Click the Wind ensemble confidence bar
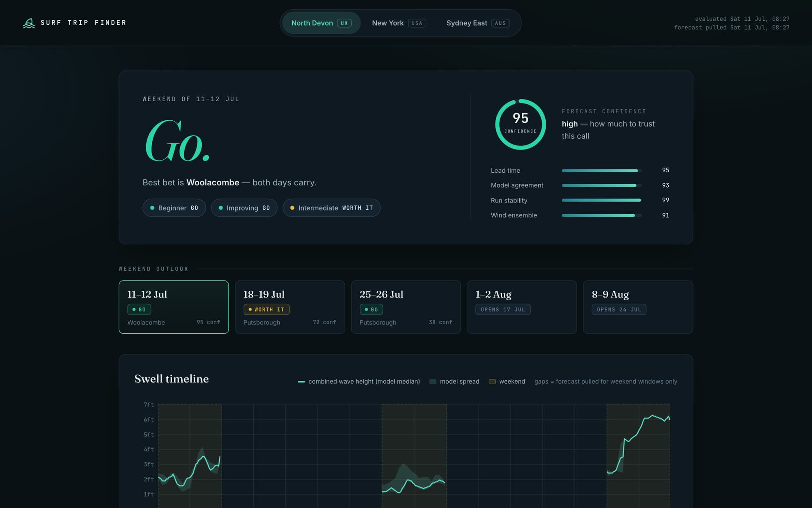 [x=602, y=215]
